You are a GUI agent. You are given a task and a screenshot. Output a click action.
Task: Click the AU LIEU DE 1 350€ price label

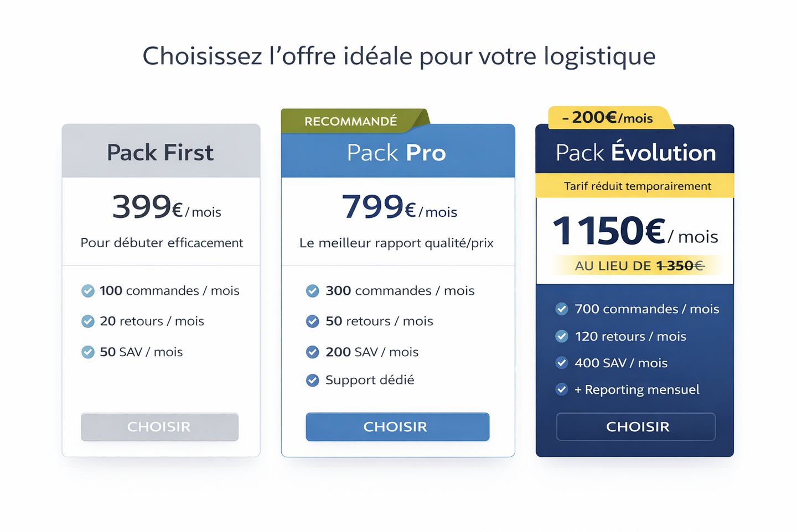click(639, 266)
